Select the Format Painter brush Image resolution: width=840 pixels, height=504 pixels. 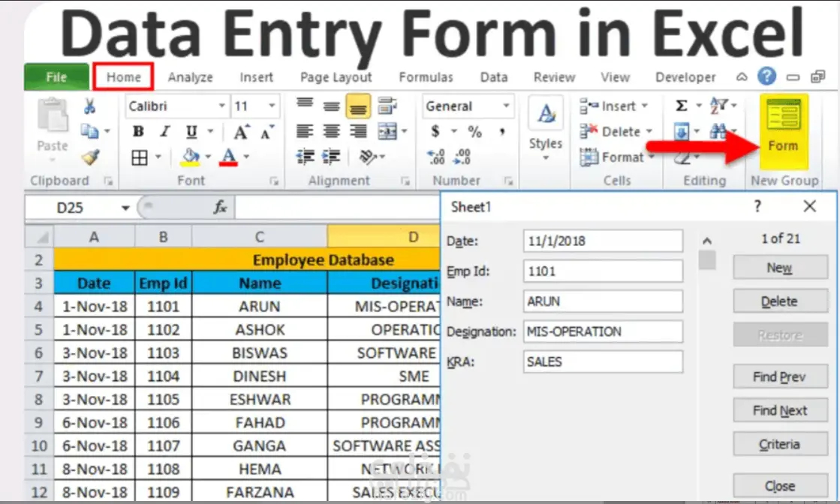(x=90, y=157)
